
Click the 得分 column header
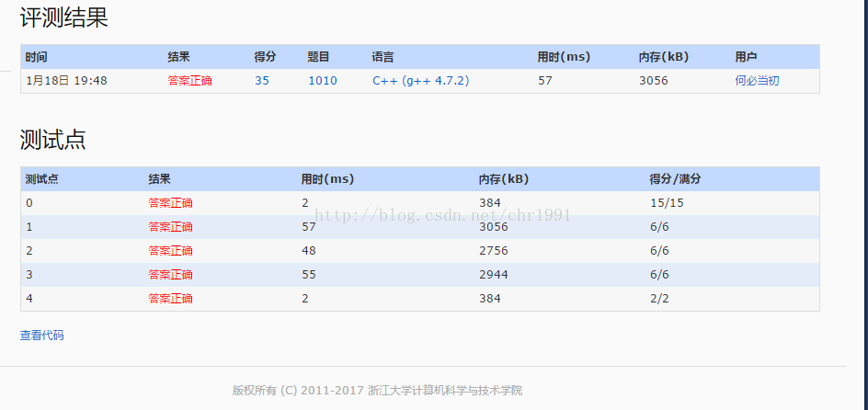[x=265, y=57]
